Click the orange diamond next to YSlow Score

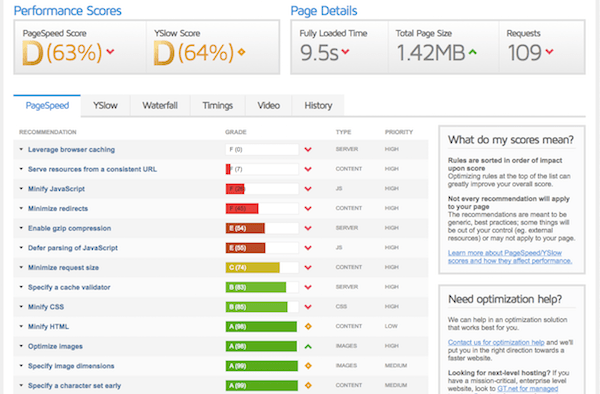coord(241,52)
